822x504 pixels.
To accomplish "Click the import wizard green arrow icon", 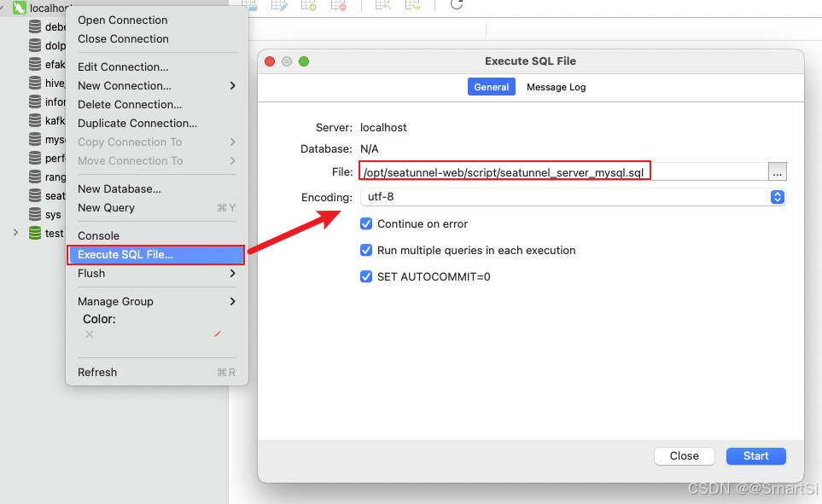I will coord(383,5).
